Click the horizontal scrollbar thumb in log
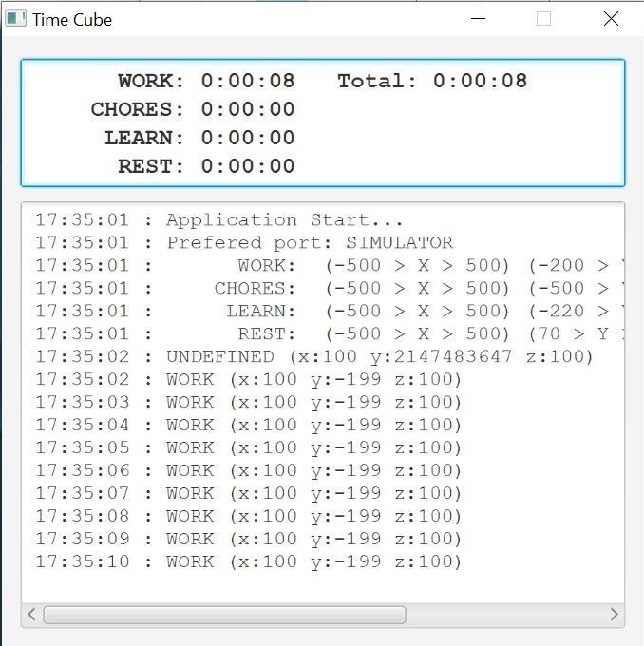Viewport: 644px width, 646px height. pyautogui.click(x=224, y=615)
